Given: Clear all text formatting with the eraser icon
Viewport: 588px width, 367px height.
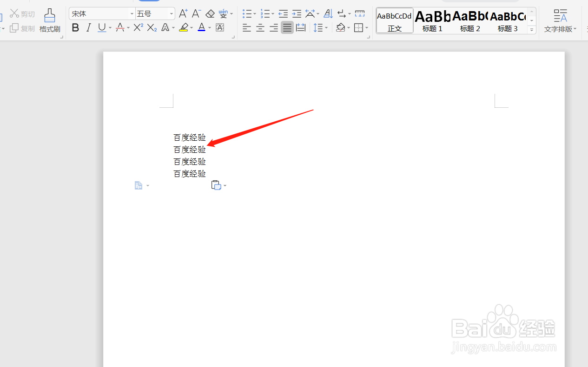Looking at the screenshot, I should pos(210,13).
